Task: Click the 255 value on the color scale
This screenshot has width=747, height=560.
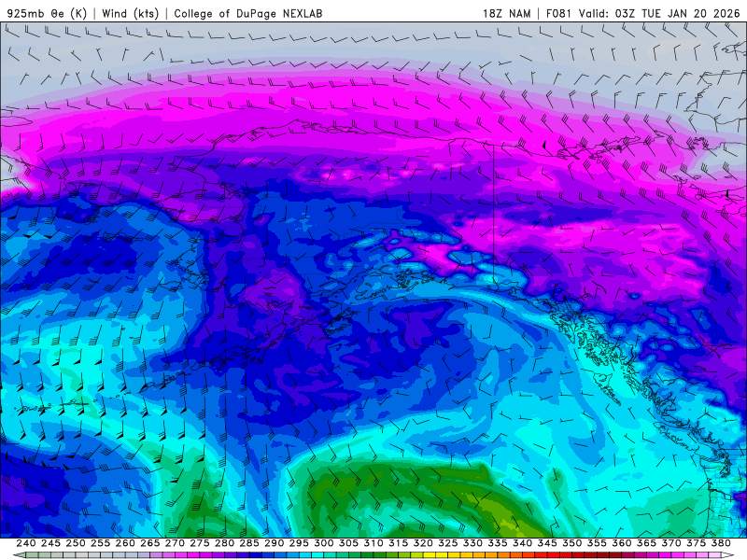Action: (100, 543)
